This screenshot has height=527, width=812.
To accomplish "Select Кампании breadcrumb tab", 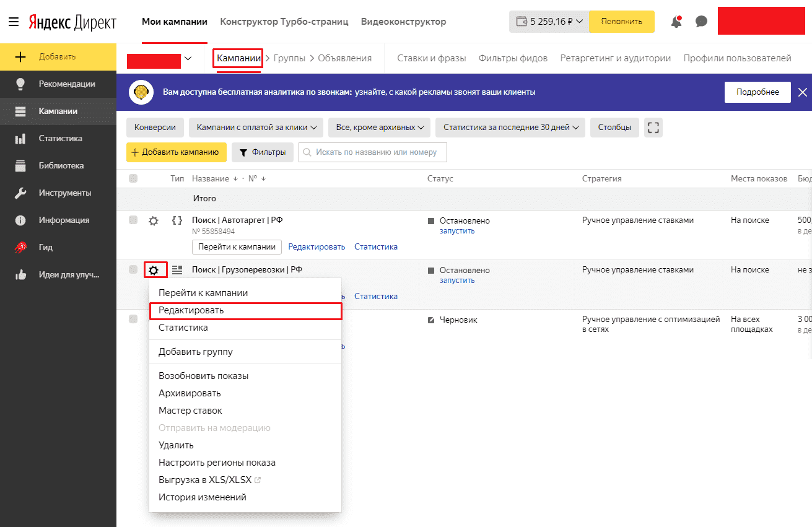I will (x=238, y=58).
